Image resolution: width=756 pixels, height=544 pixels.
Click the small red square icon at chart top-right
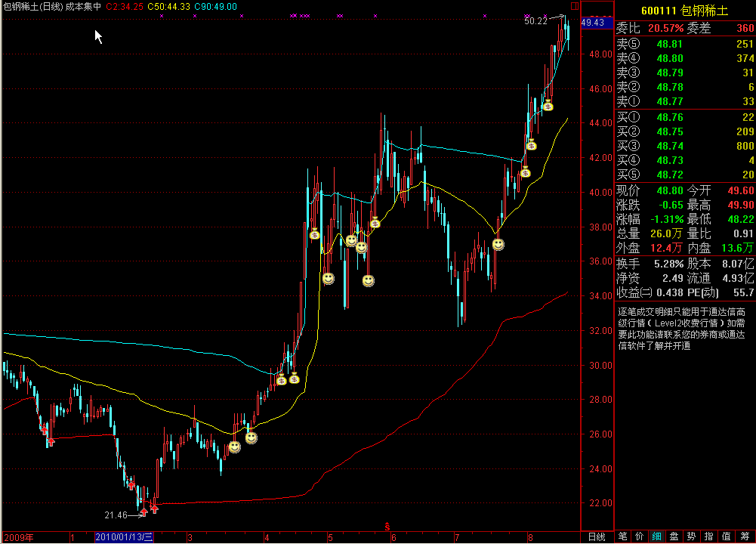[574, 6]
